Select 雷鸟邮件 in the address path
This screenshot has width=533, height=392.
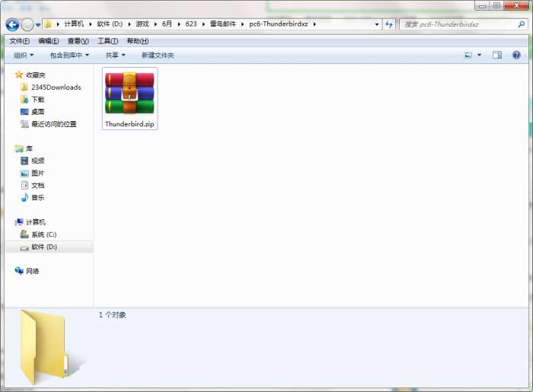pos(222,24)
